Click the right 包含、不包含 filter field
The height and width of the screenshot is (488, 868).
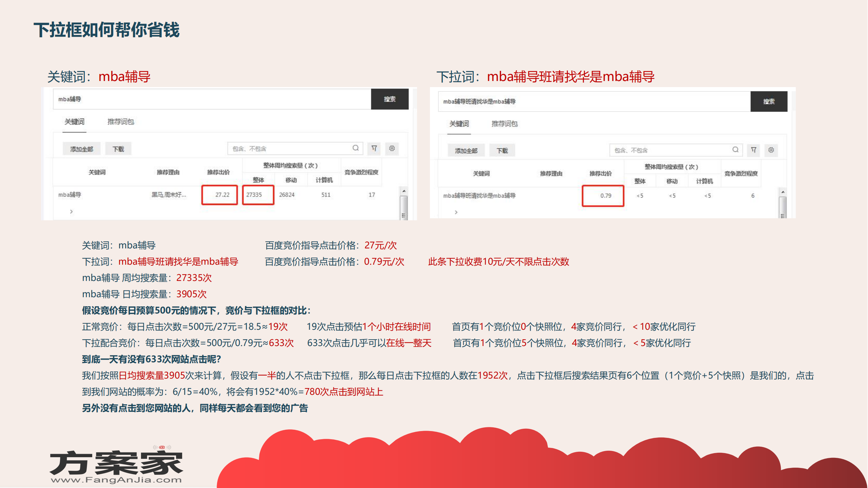pos(676,150)
